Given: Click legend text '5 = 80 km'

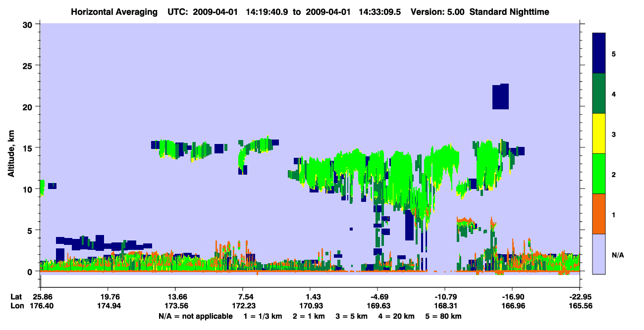Looking at the screenshot, I should pyautogui.click(x=444, y=316).
